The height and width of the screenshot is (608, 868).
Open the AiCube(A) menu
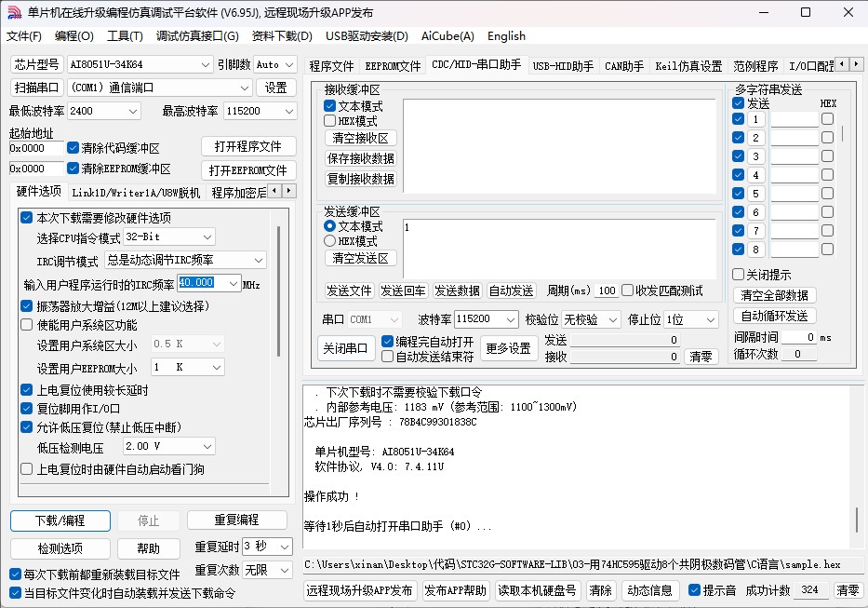447,36
